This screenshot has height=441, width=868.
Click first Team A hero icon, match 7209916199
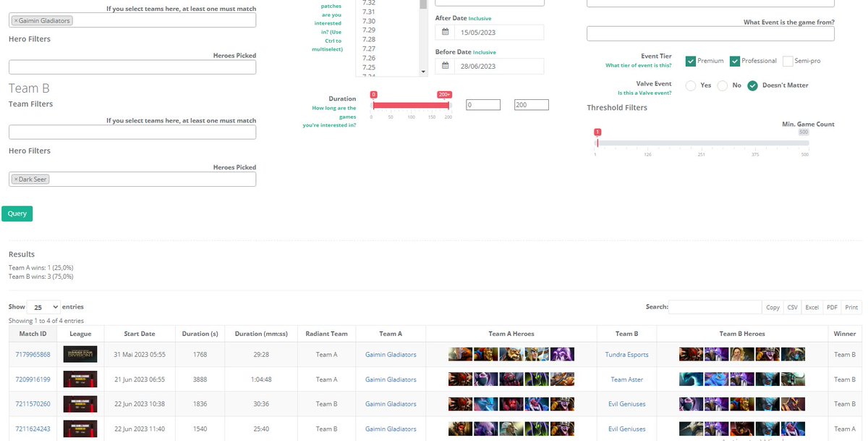[x=461, y=379]
